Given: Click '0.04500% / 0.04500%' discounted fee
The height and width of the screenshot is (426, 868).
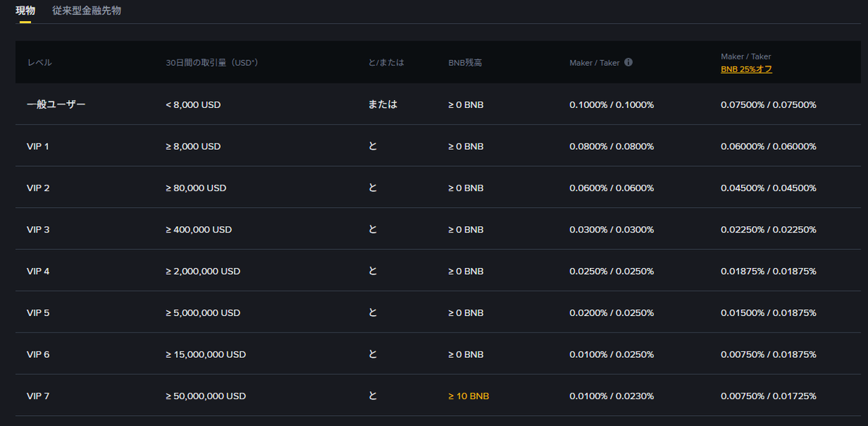Looking at the screenshot, I should click(x=768, y=188).
